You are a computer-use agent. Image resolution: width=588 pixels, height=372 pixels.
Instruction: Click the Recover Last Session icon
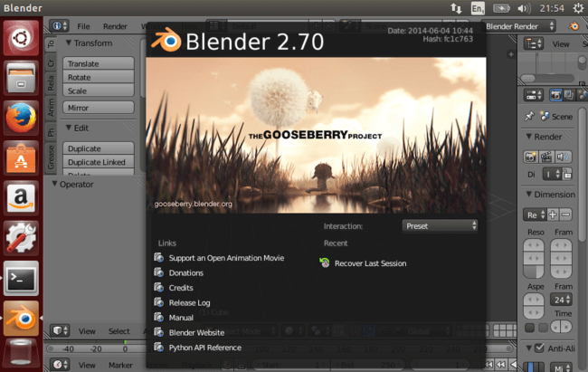pos(325,262)
